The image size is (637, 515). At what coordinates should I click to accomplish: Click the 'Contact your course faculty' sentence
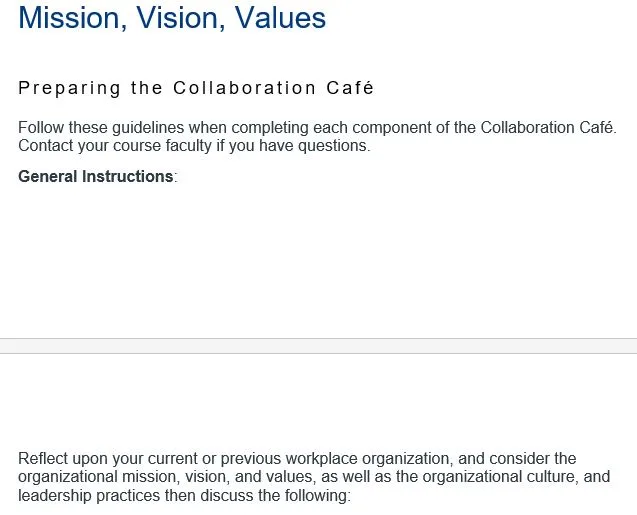point(194,145)
